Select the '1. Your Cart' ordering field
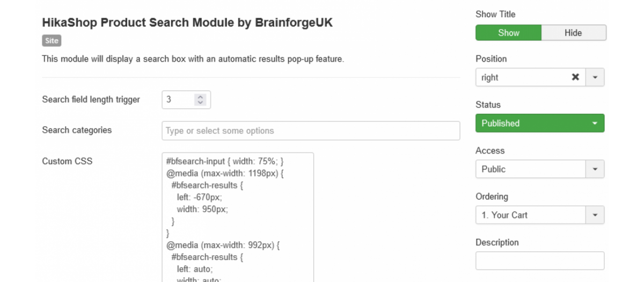The height and width of the screenshot is (282, 644). pyautogui.click(x=530, y=215)
